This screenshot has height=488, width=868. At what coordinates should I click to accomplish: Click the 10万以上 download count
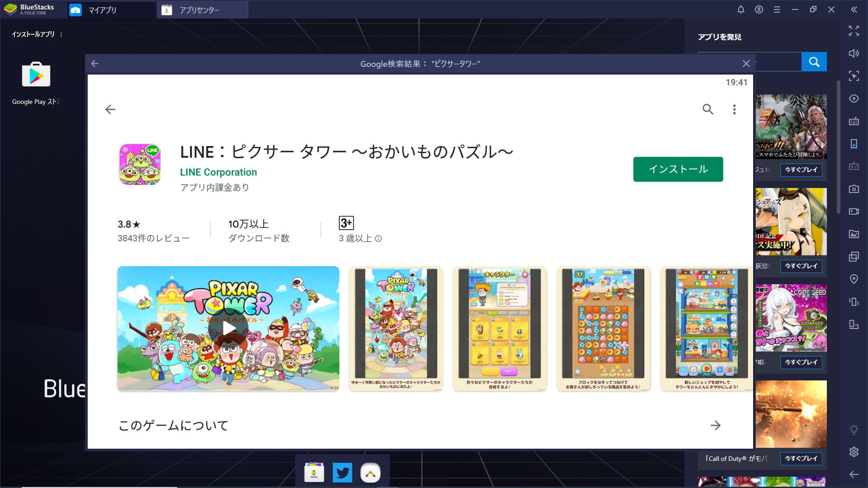[x=248, y=224]
